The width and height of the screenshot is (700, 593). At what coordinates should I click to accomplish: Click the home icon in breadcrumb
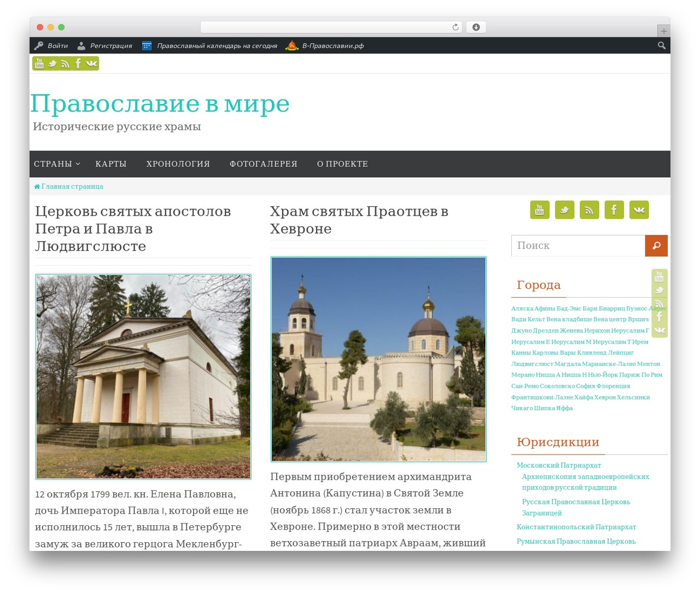pyautogui.click(x=37, y=187)
